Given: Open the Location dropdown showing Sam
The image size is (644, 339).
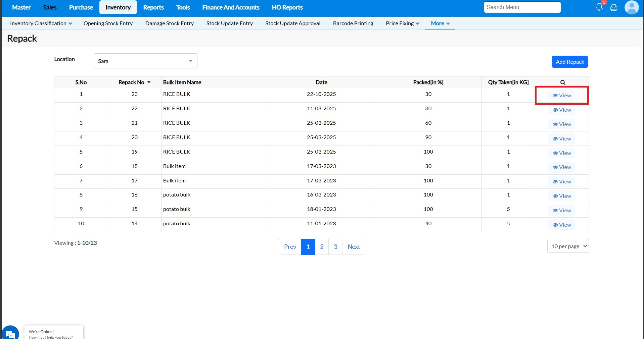Looking at the screenshot, I should point(145,61).
